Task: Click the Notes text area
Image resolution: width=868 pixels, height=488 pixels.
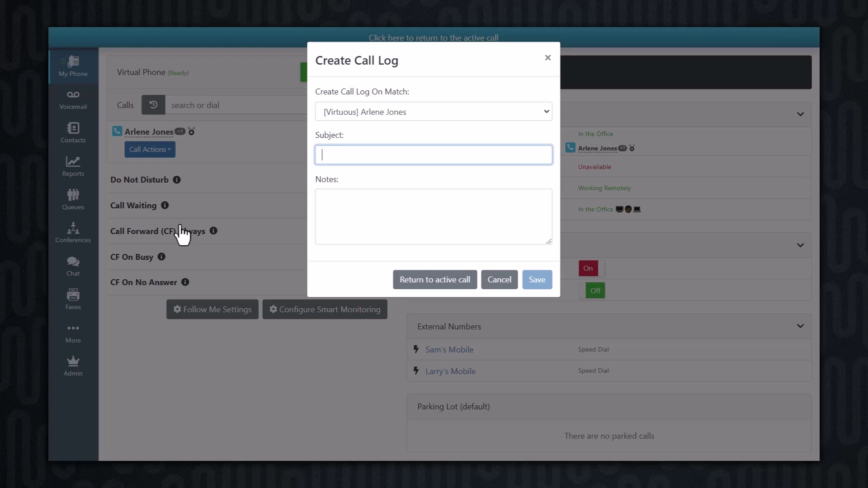Action: 433,216
